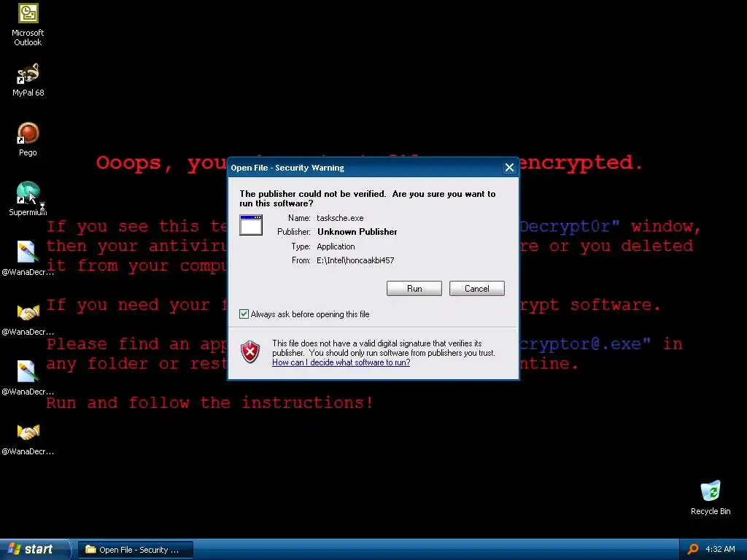Select the Pego desktop shortcut
747x560 pixels.
(x=28, y=139)
